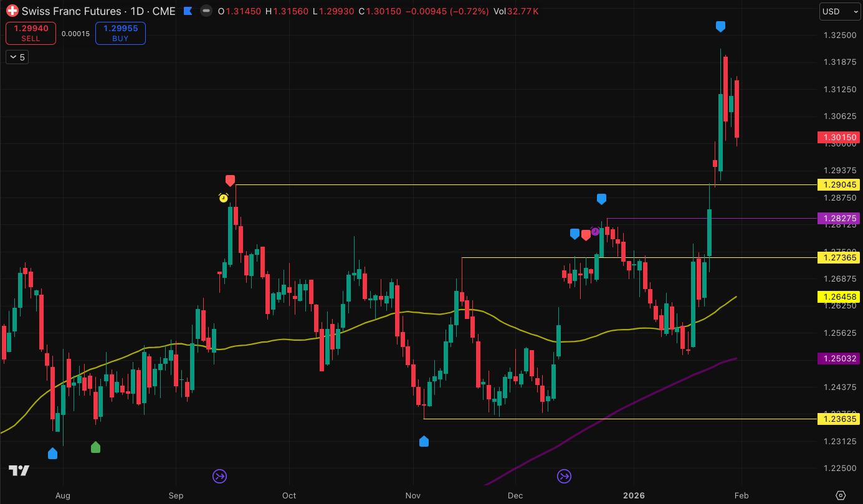Open the contract rollover icon in September
The image size is (863, 504).
(219, 477)
